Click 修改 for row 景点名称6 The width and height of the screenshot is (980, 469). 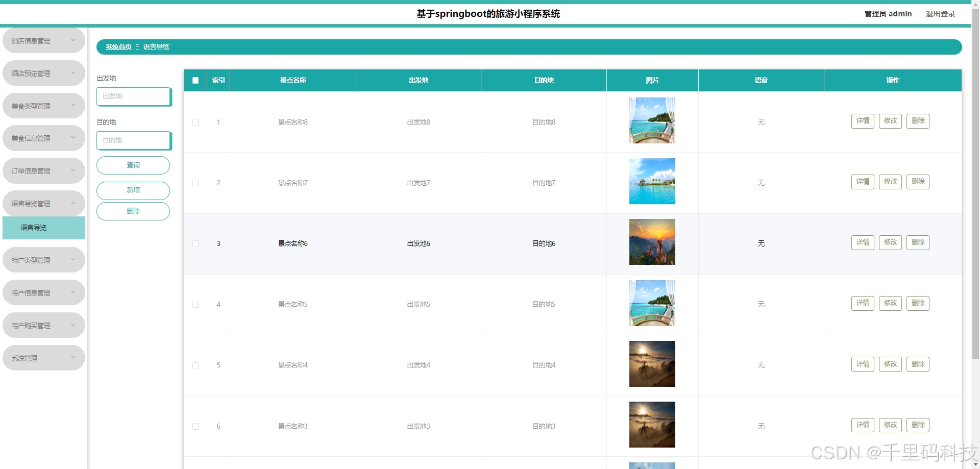(x=890, y=242)
